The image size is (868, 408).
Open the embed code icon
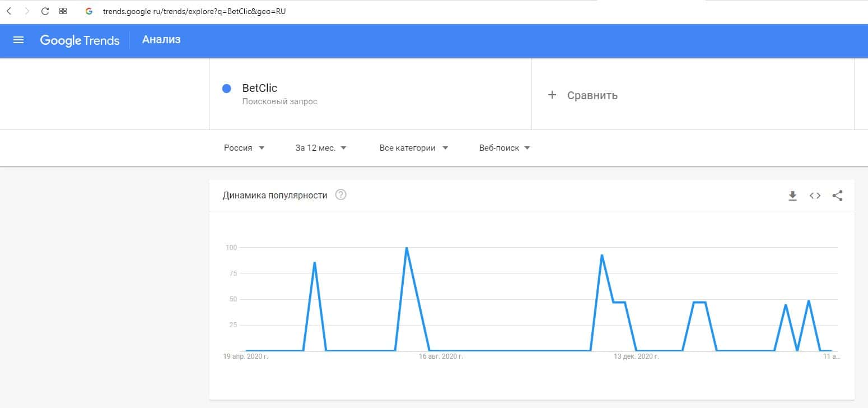(815, 196)
